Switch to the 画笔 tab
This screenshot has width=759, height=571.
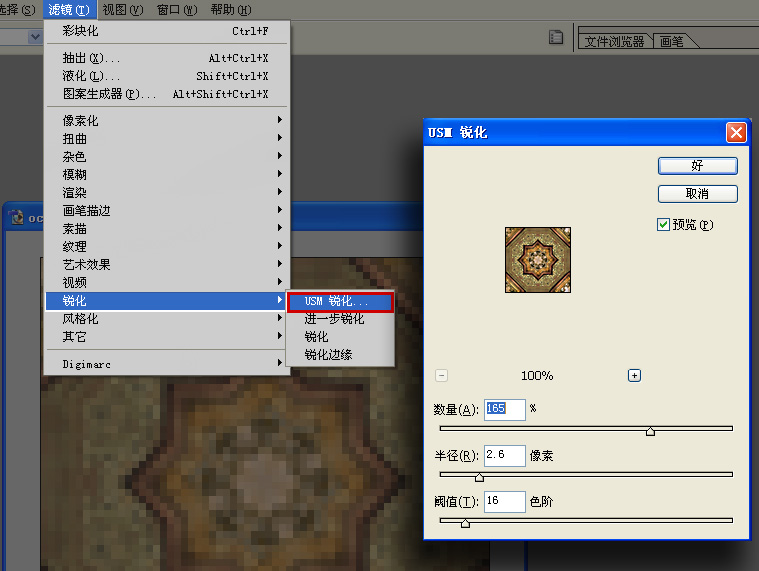click(x=671, y=42)
